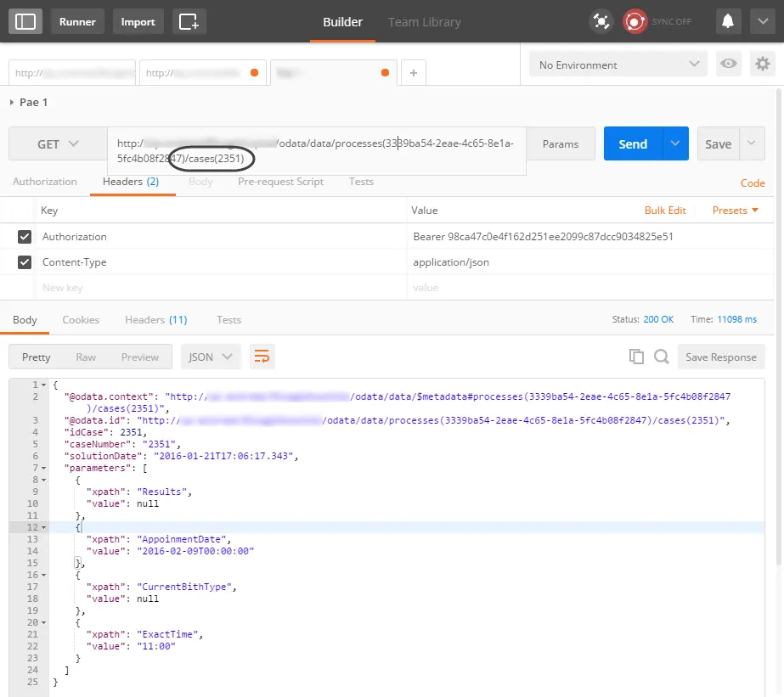Open the Presets dropdown
784x697 pixels.
tap(735, 211)
